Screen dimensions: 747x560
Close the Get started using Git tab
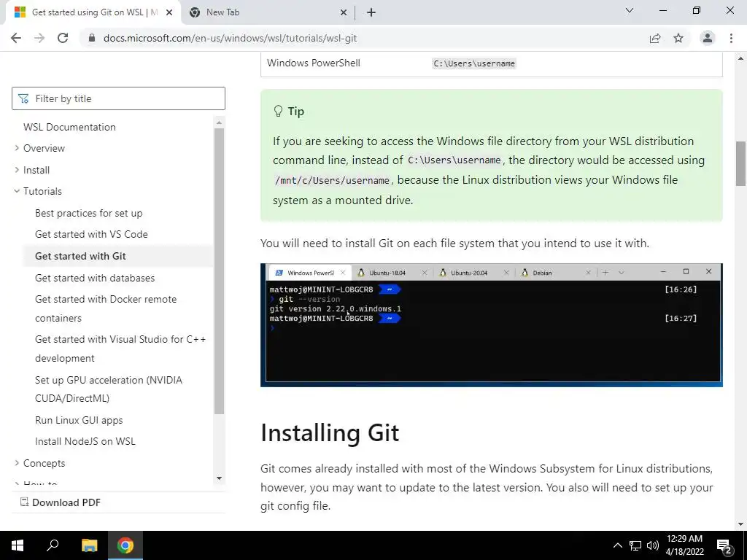click(x=169, y=12)
